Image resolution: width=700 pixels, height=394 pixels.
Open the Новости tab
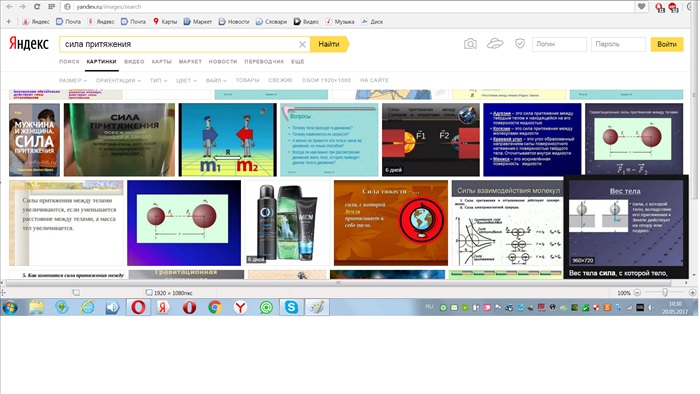pos(223,62)
